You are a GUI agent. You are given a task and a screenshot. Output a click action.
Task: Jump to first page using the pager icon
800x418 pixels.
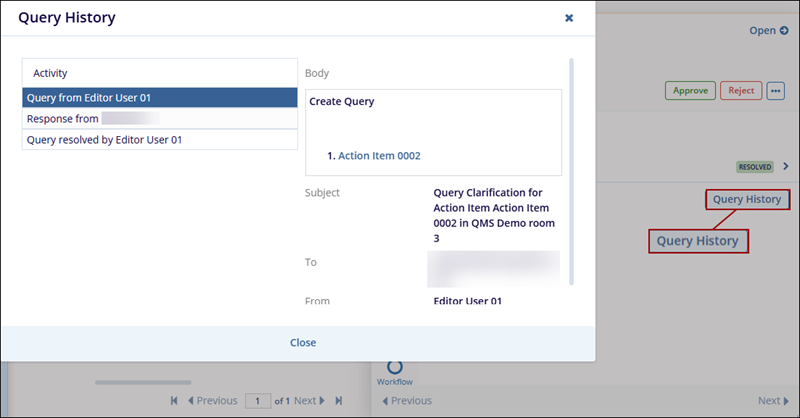[175, 401]
